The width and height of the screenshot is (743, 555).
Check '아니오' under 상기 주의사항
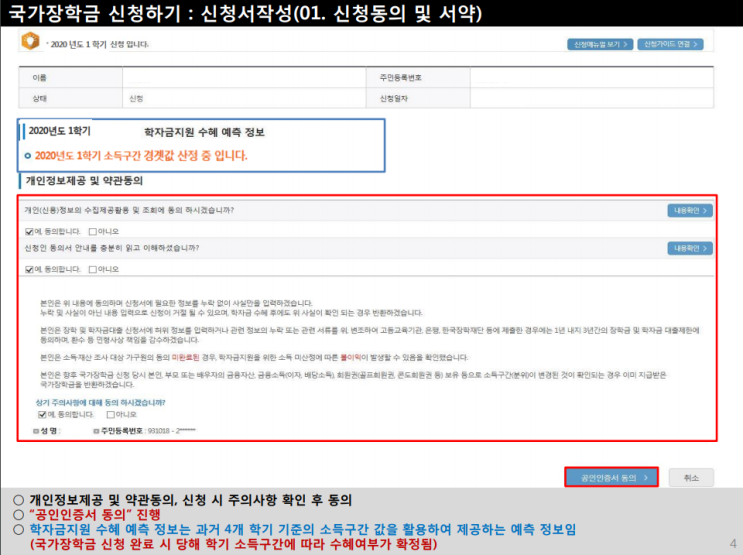point(111,415)
